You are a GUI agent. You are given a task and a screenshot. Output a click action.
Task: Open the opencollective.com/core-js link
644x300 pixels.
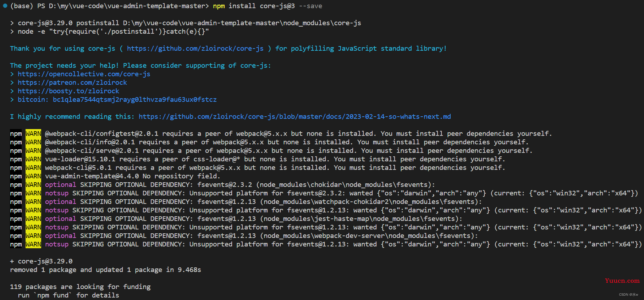click(x=84, y=74)
